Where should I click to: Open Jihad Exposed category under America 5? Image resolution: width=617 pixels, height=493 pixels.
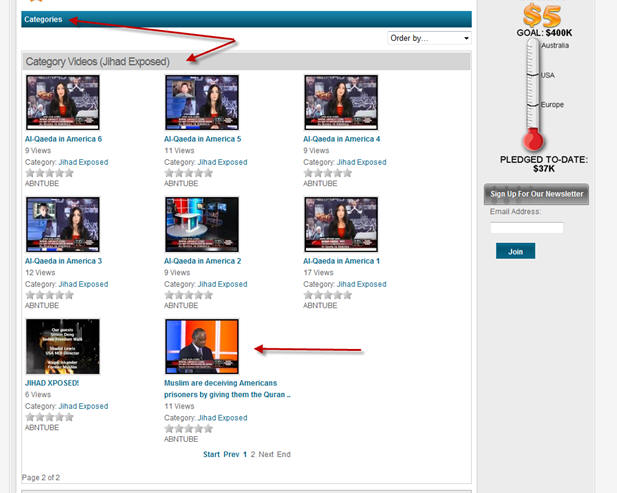223,162
